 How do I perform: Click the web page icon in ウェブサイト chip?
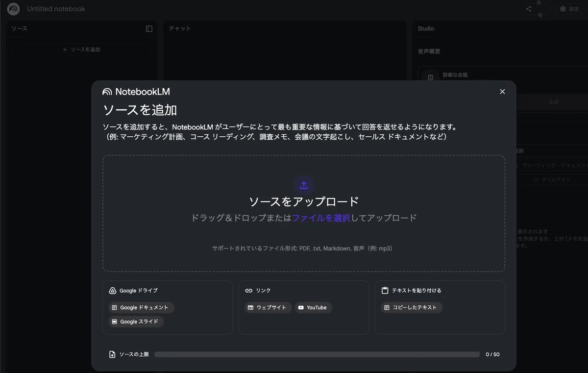click(250, 308)
